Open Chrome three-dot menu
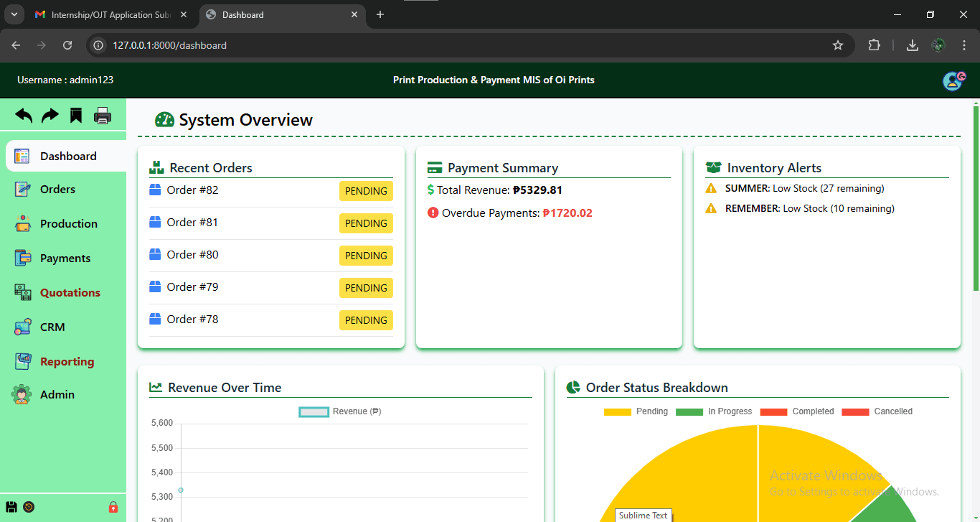Image resolution: width=980 pixels, height=522 pixels. pos(964,45)
